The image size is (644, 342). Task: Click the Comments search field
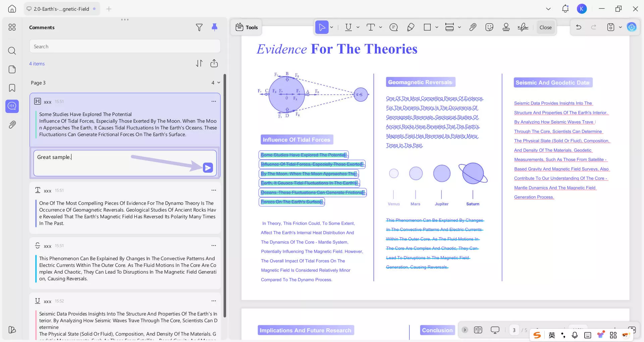125,46
